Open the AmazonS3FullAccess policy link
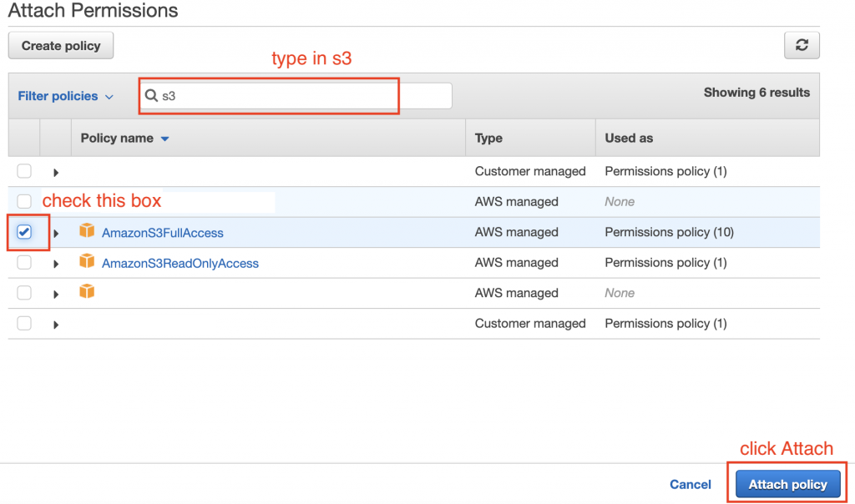This screenshot has height=504, width=855. (163, 233)
